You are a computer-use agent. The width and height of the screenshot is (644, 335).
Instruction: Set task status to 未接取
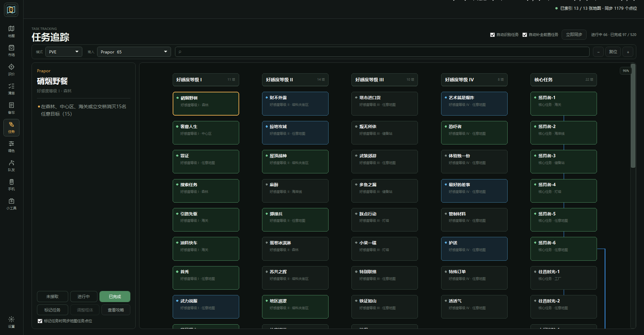tap(52, 296)
